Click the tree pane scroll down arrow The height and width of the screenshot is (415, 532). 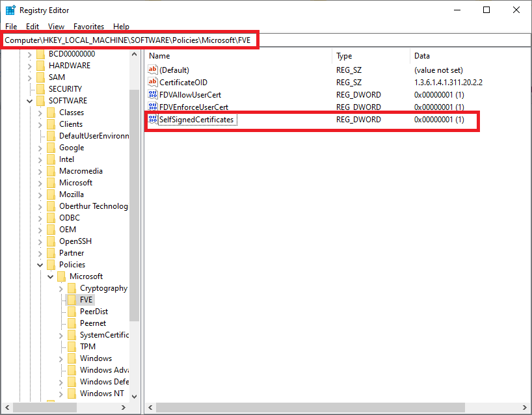135,396
